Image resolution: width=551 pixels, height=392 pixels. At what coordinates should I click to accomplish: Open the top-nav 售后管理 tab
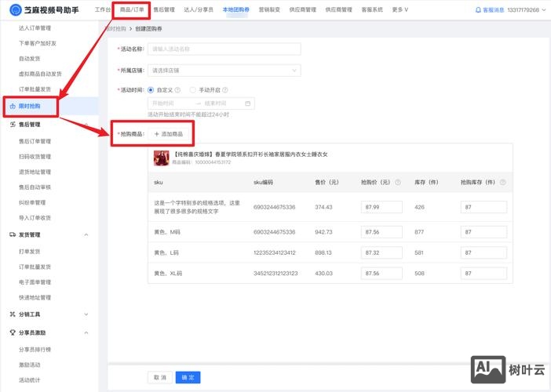click(164, 10)
